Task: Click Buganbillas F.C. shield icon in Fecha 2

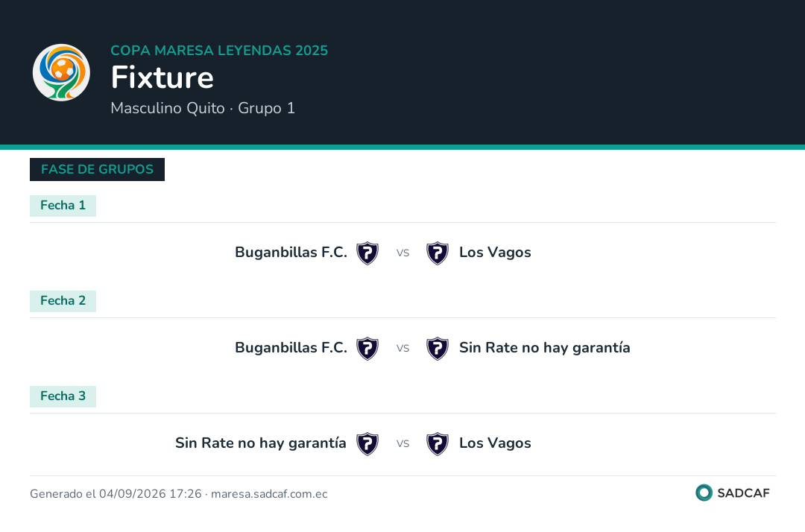Action: coord(367,349)
